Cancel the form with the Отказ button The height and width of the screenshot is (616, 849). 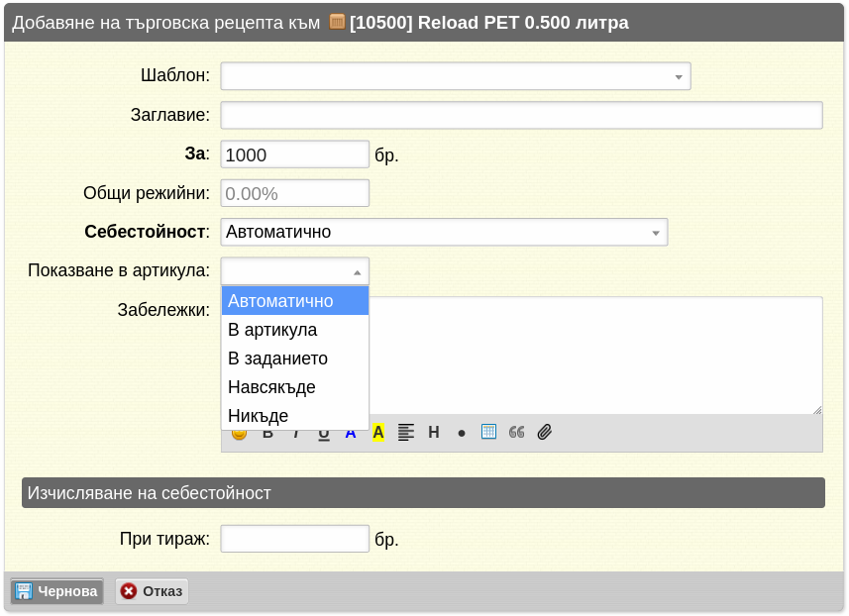[x=152, y=591]
